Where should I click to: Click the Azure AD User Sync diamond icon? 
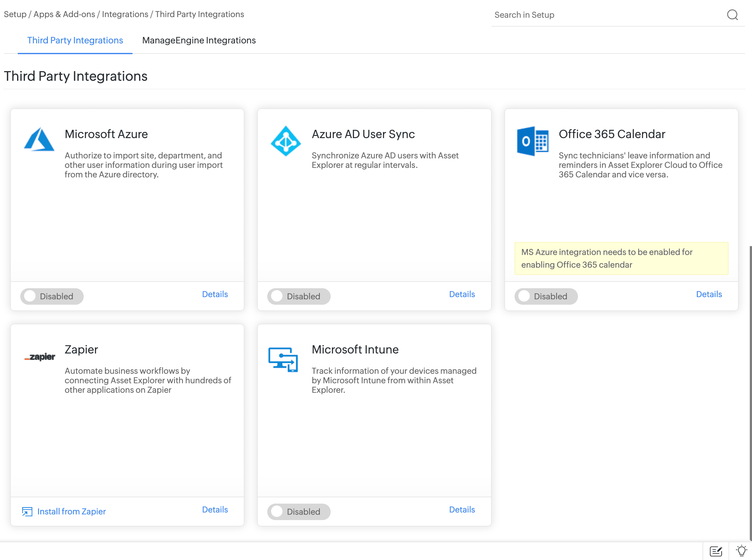click(x=286, y=141)
